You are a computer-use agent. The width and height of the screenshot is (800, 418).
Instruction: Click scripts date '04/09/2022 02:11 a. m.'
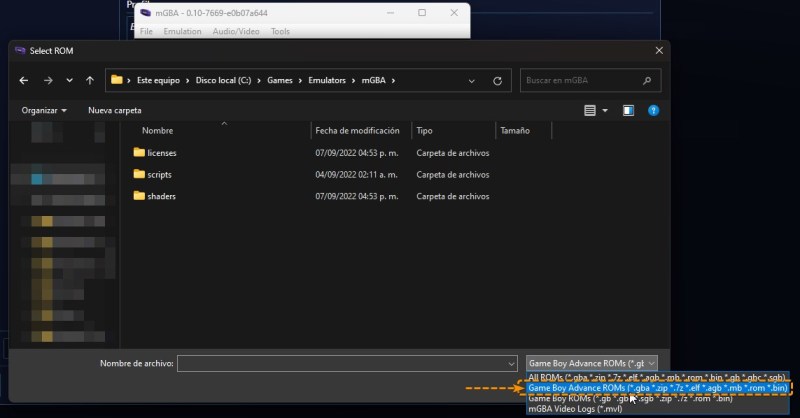coord(357,175)
